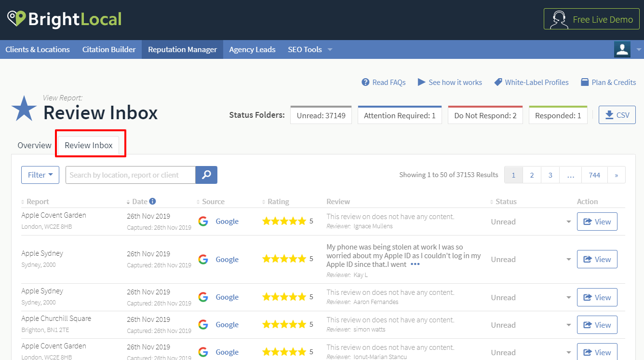Click the info icon beside Date header
This screenshot has height=360, width=644.
pyautogui.click(x=152, y=201)
